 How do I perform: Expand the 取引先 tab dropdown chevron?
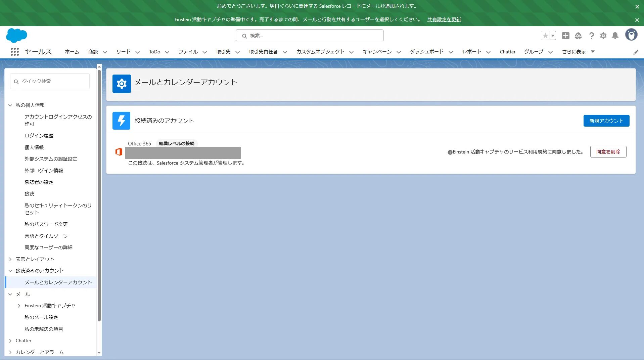pos(237,52)
